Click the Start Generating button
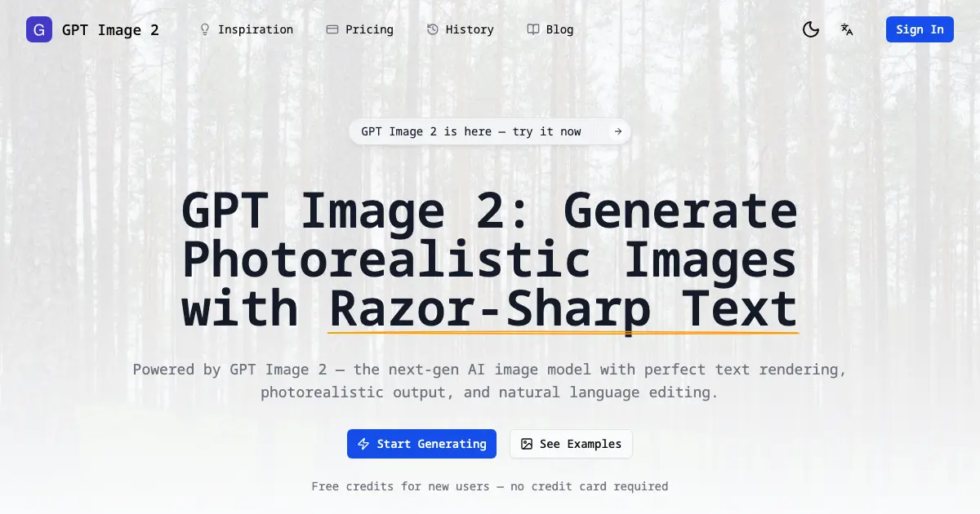 coord(421,444)
